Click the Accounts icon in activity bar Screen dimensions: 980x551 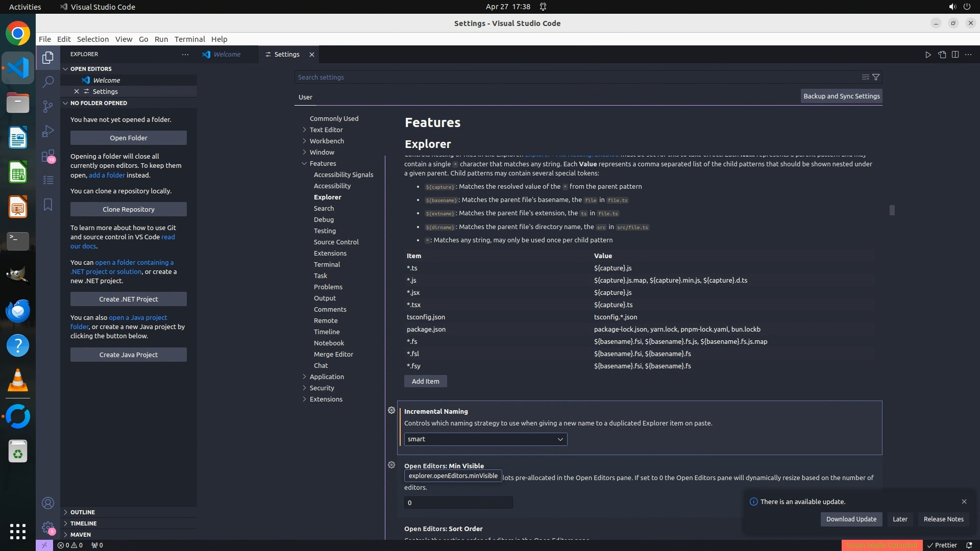click(x=48, y=504)
